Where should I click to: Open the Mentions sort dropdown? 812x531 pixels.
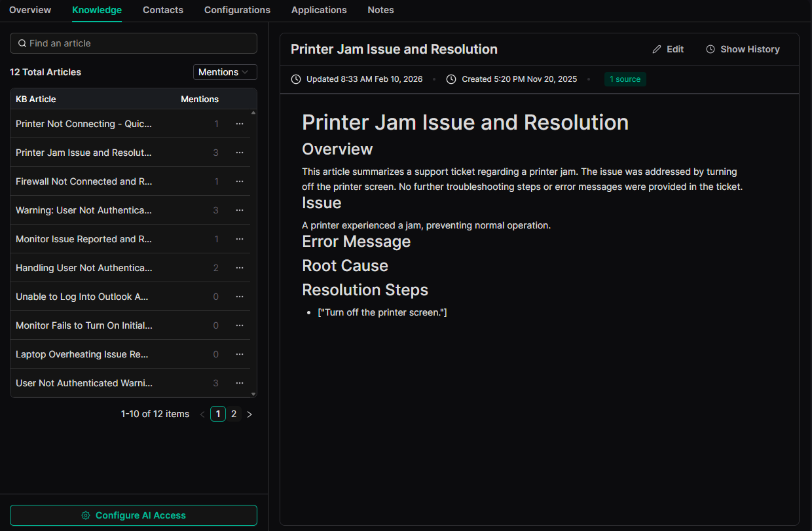225,72
